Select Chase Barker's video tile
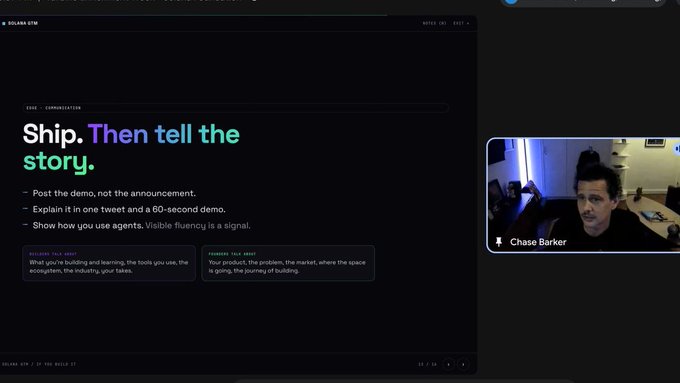The image size is (680, 383). coord(583,195)
